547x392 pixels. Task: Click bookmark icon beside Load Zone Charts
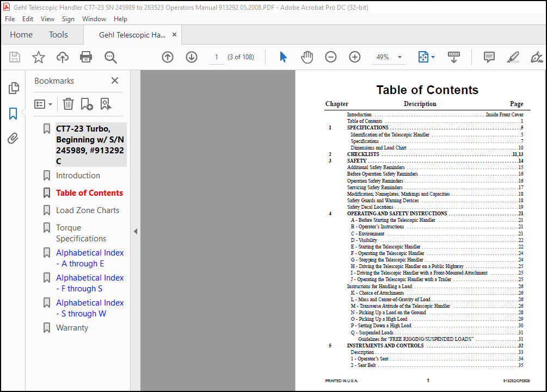click(x=46, y=210)
